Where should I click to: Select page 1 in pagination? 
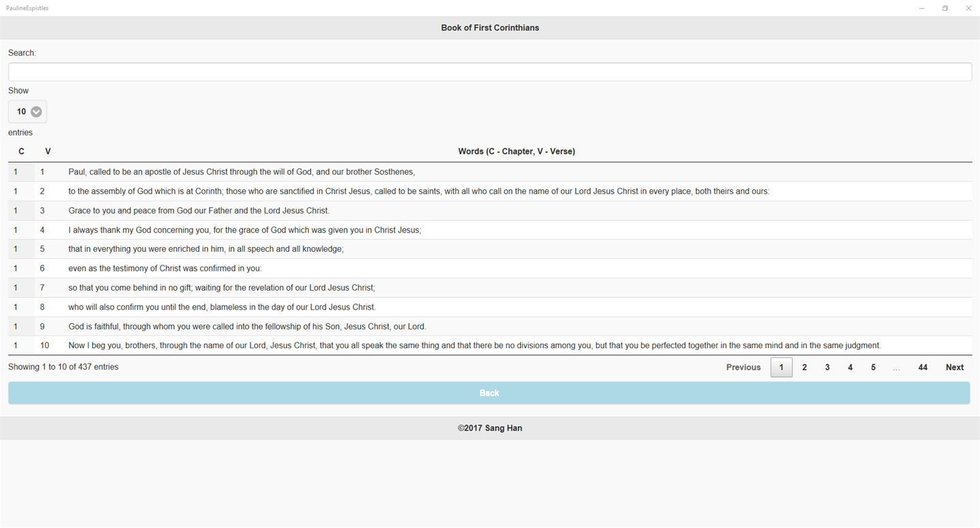[781, 367]
